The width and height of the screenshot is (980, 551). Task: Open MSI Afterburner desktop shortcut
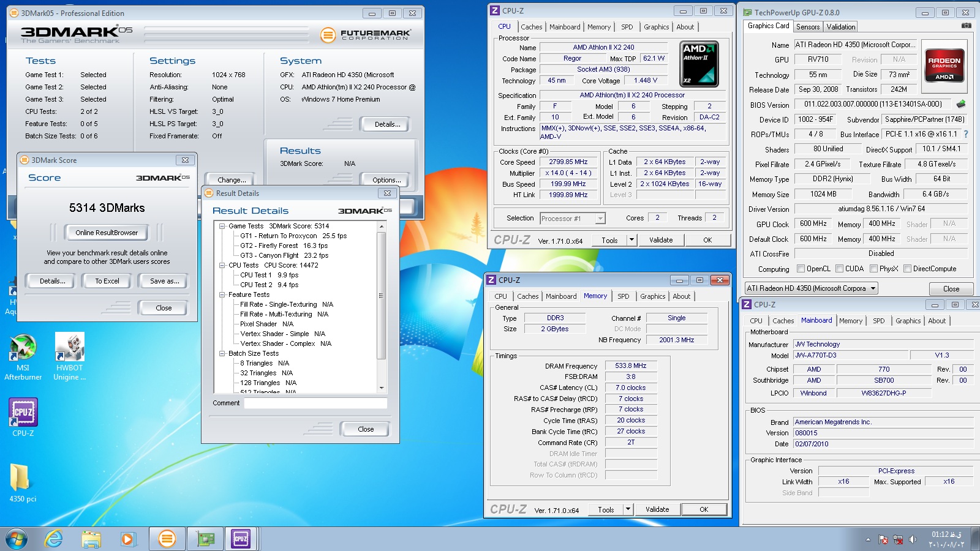[x=23, y=357]
